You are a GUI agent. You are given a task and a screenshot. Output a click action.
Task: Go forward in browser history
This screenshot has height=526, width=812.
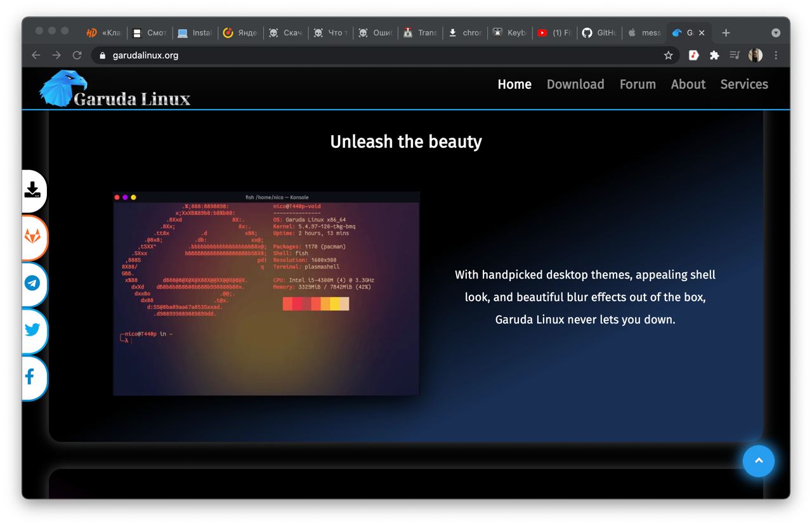pyautogui.click(x=56, y=55)
